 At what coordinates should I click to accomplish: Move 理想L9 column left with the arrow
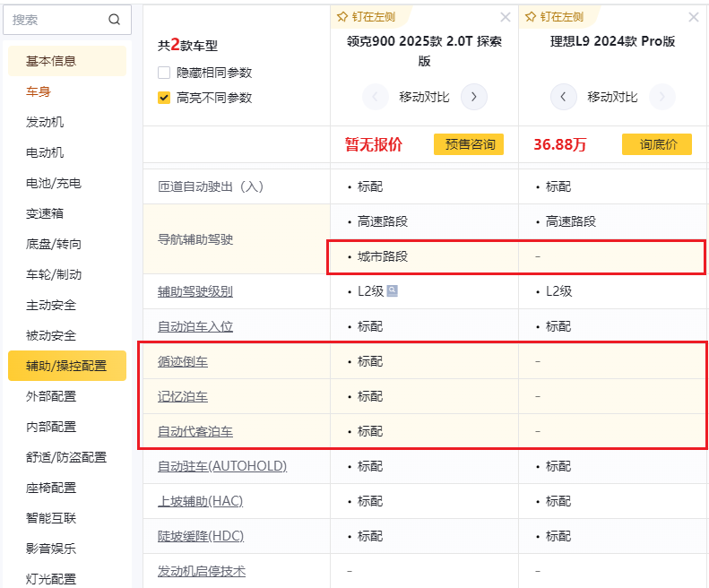(x=563, y=97)
